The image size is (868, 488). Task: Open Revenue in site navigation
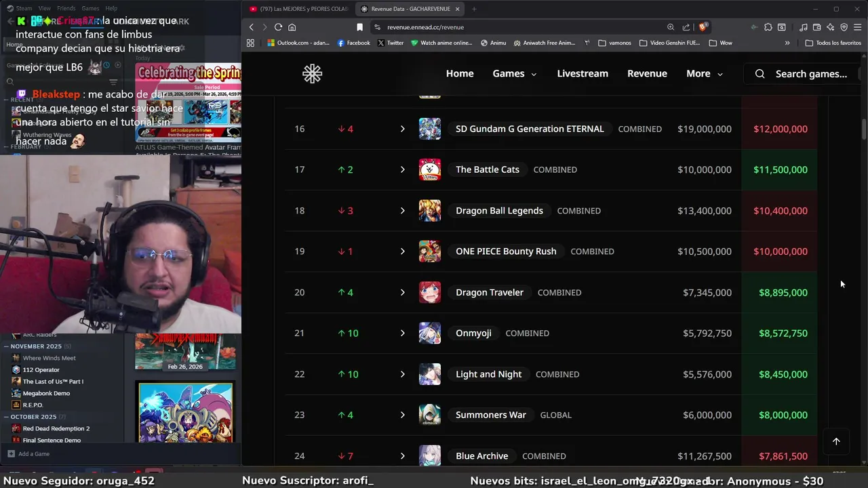point(647,74)
